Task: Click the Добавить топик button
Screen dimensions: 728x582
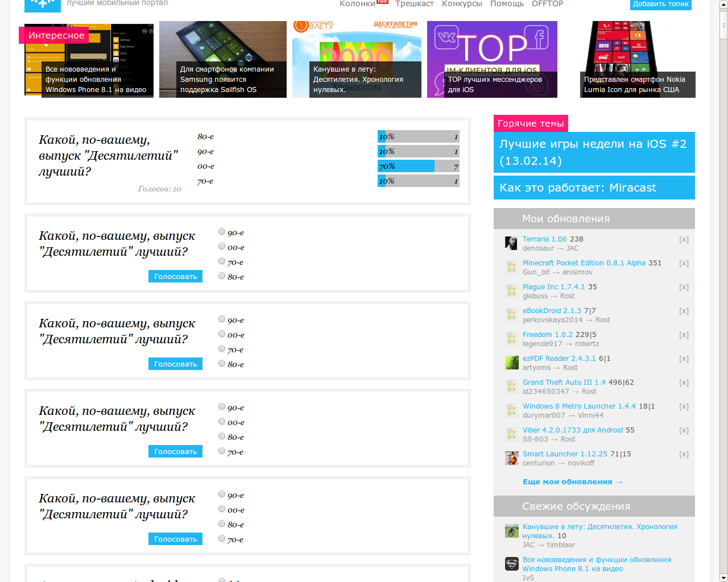Action: (x=661, y=5)
